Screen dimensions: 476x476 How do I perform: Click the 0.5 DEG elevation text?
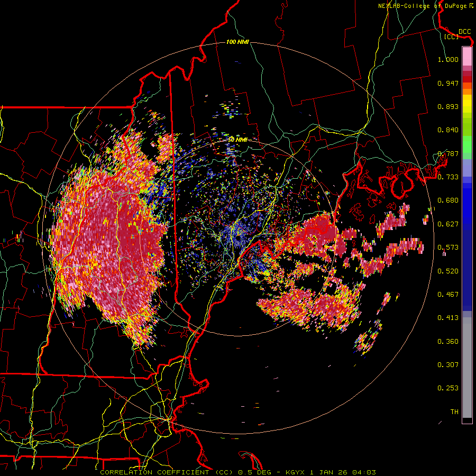click(254, 472)
